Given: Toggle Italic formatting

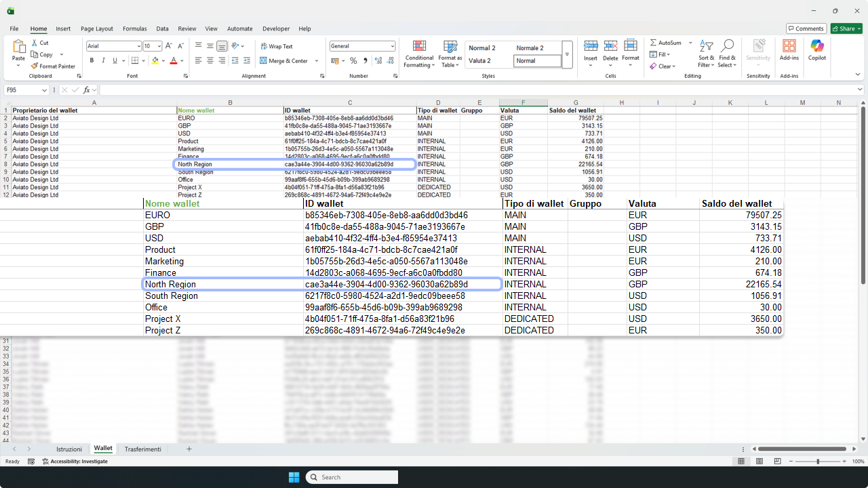Looking at the screenshot, I should 103,60.
